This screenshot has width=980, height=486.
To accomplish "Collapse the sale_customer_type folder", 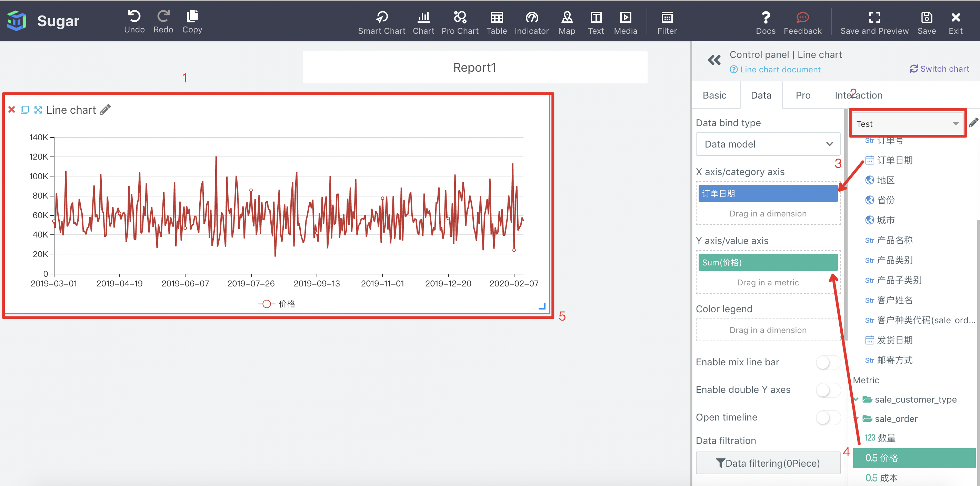I will (856, 399).
